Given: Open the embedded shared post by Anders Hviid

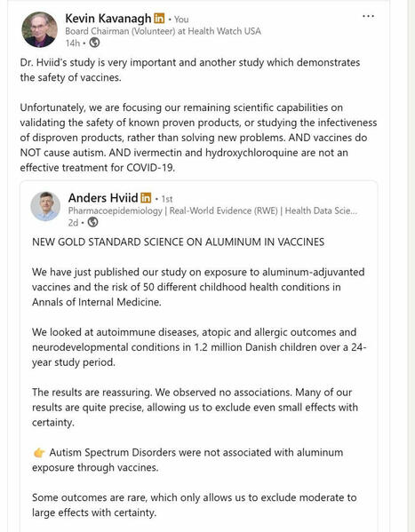Looking at the screenshot, I should click(199, 356).
